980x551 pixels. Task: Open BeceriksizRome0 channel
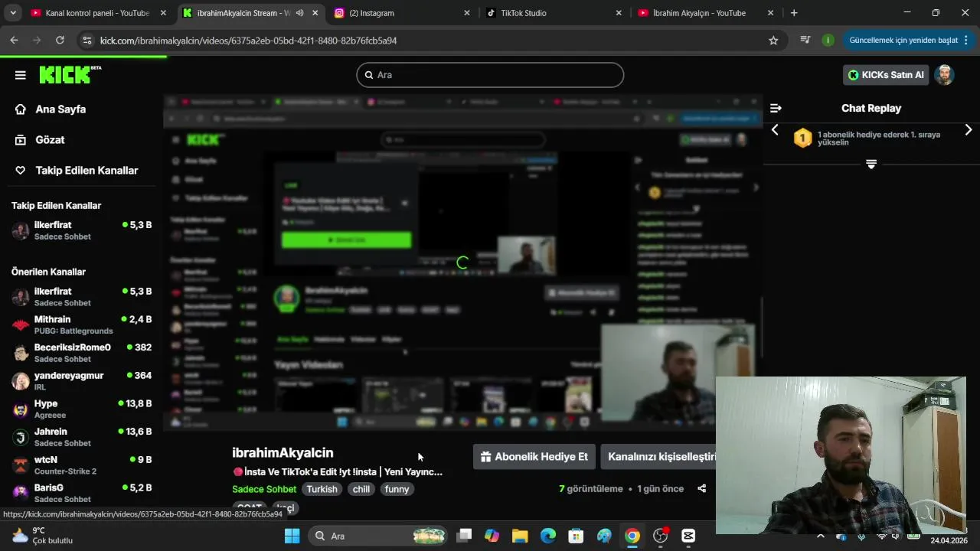(81, 353)
